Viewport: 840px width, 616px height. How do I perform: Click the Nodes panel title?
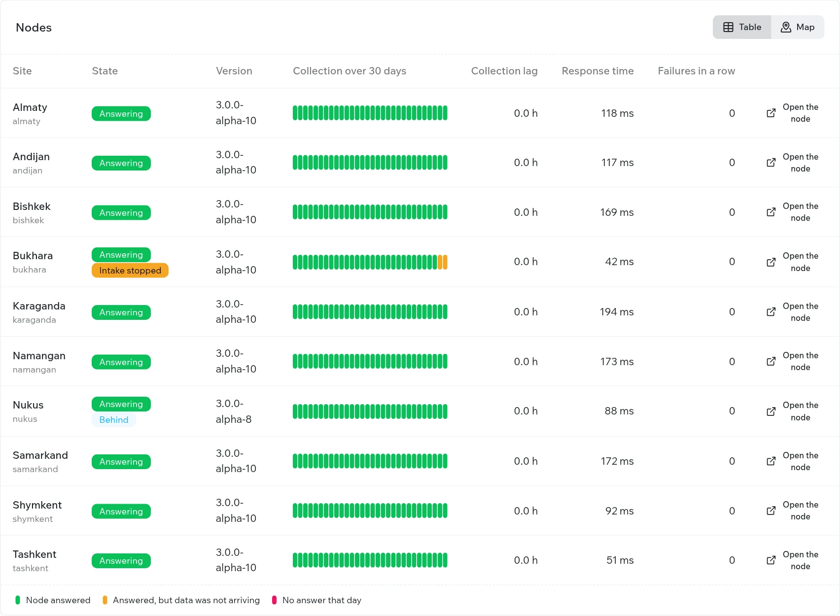(34, 28)
